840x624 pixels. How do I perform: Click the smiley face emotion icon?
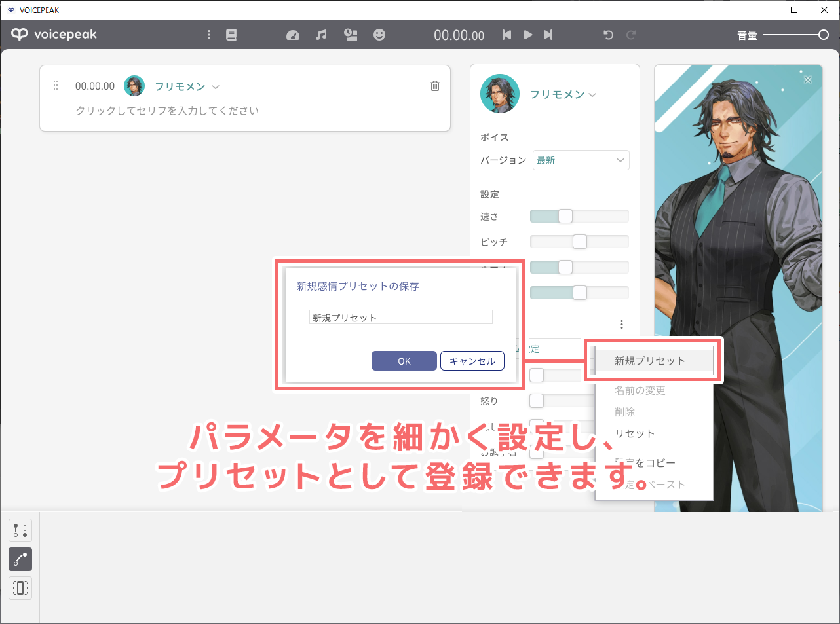click(x=379, y=35)
